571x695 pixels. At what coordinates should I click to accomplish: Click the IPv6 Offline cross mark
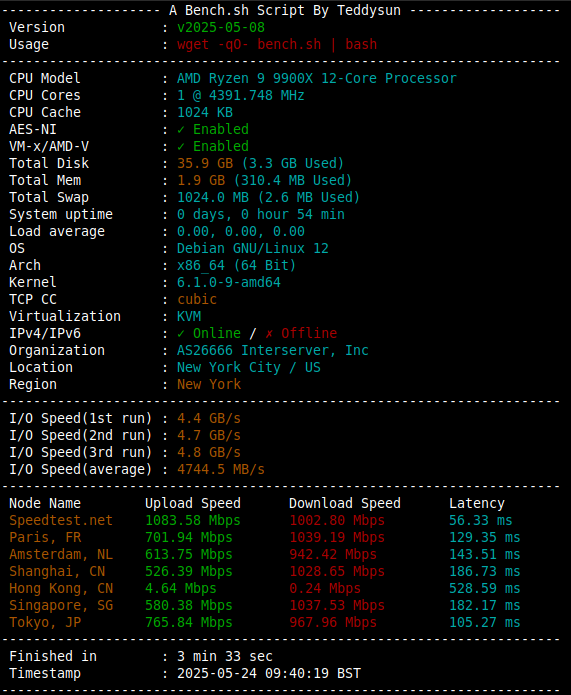tap(269, 333)
